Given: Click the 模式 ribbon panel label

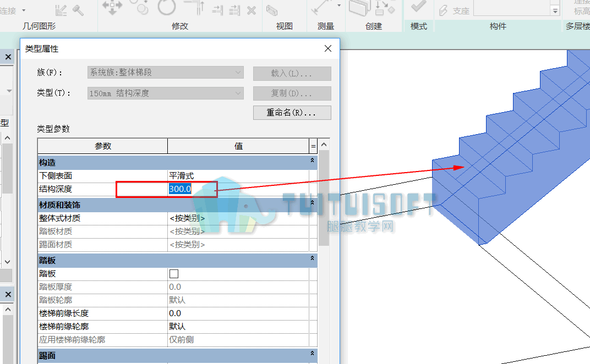Looking at the screenshot, I should point(419,26).
